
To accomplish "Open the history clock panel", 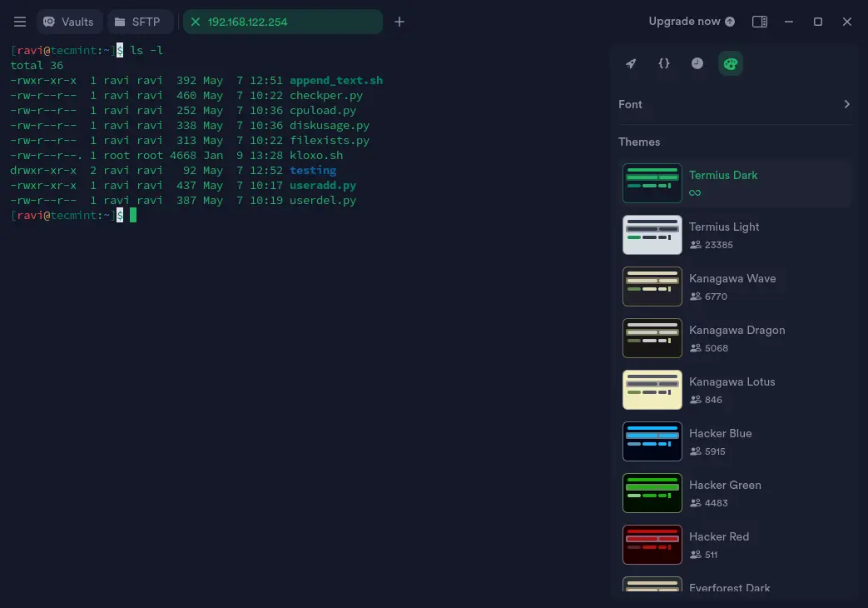I will tap(697, 63).
